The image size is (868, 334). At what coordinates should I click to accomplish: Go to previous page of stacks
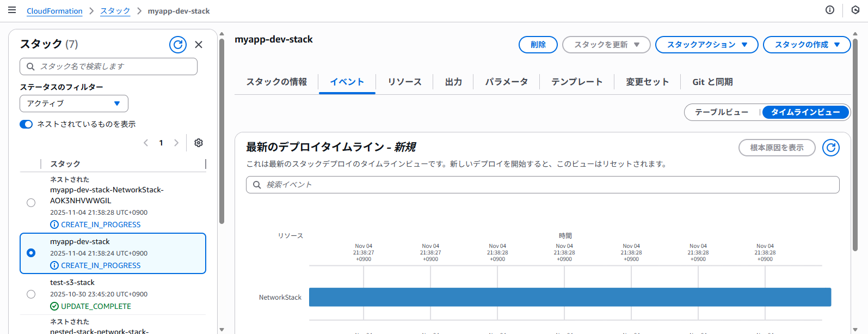(x=146, y=143)
